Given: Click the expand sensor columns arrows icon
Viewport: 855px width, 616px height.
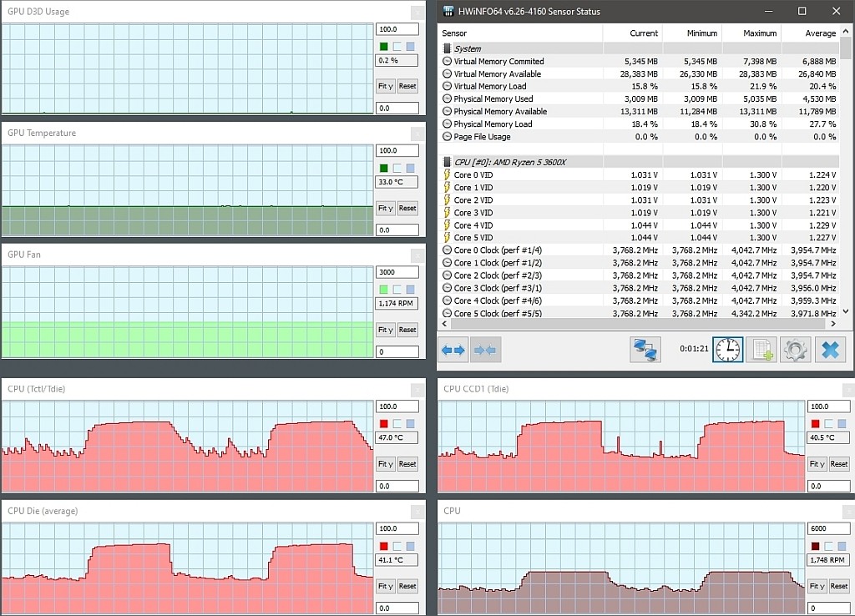Looking at the screenshot, I should click(453, 350).
